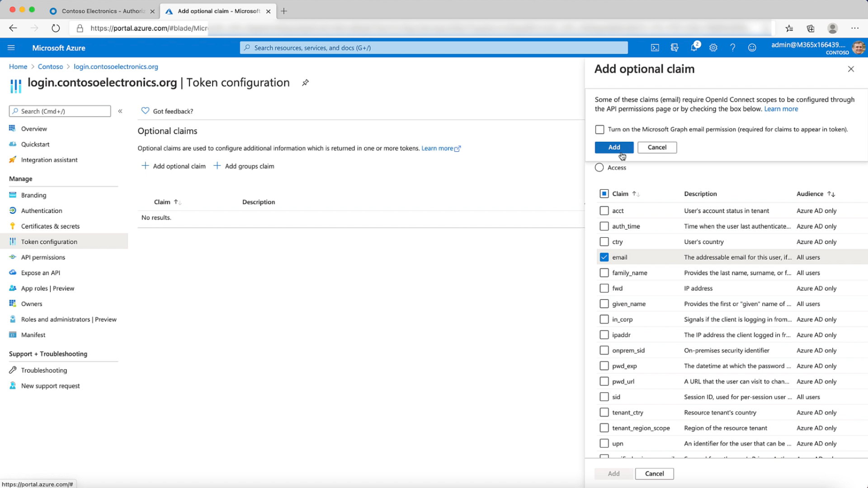Click the feedback smiley icon
Viewport: 868px width, 488px height.
(x=752, y=48)
